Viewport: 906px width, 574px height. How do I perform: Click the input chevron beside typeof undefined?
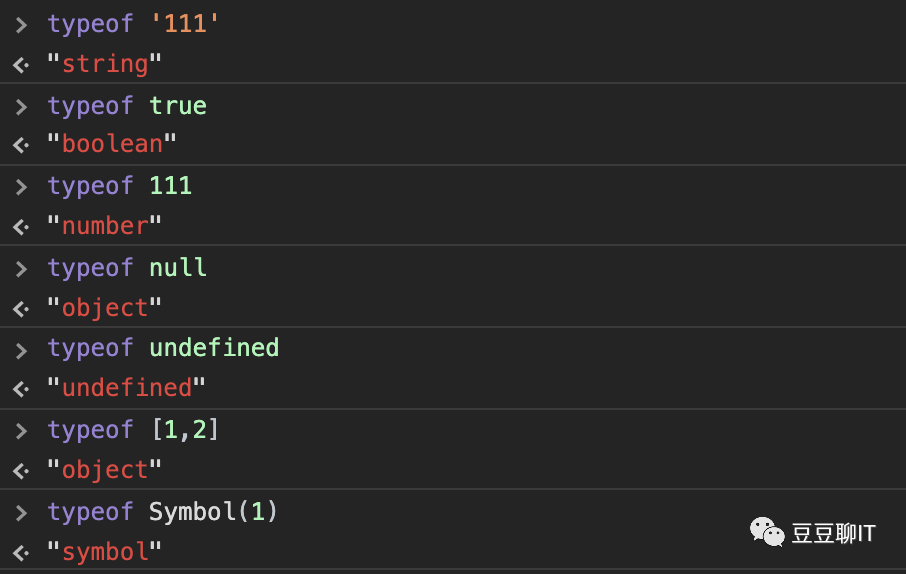click(21, 349)
